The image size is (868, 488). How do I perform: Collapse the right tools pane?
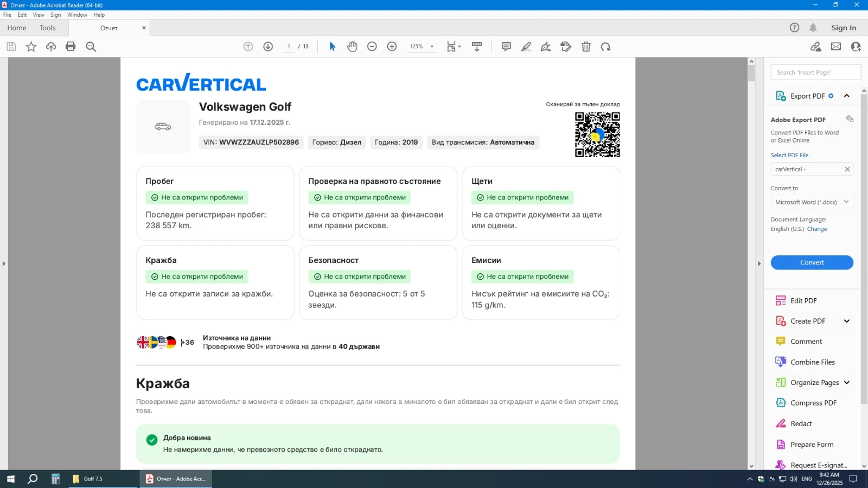(x=759, y=264)
